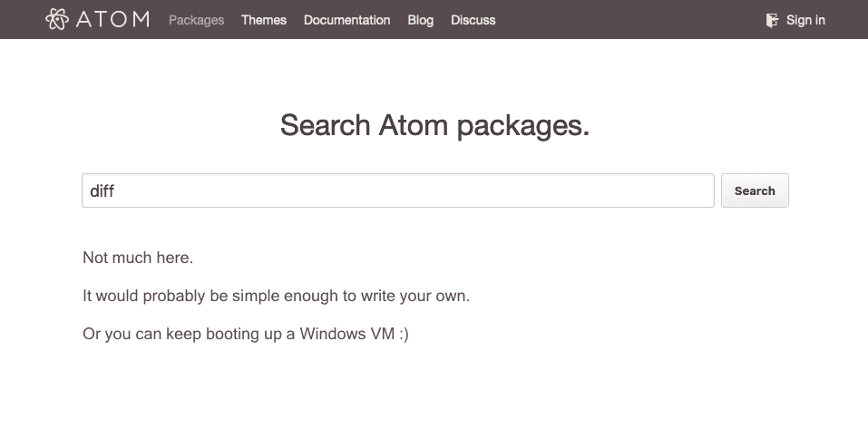The height and width of the screenshot is (429, 868).
Task: Click the Sign in text link
Action: [x=805, y=20]
